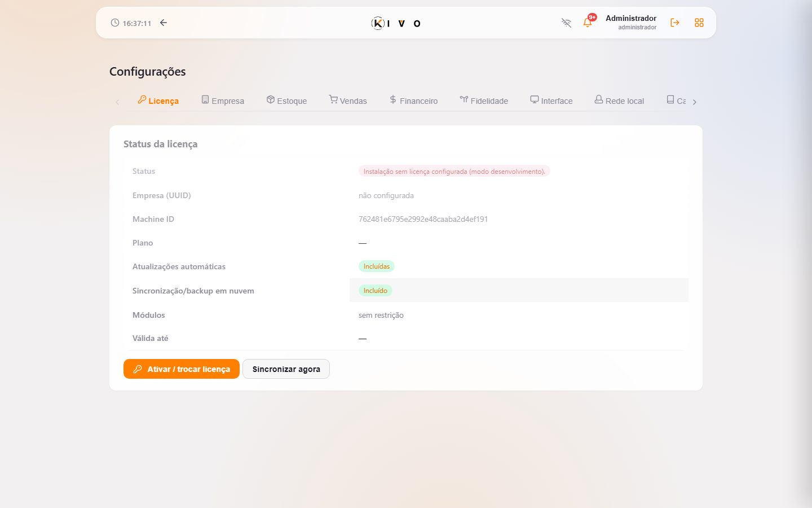Click Ativar / trocar licença button
This screenshot has height=508, width=812.
(182, 369)
